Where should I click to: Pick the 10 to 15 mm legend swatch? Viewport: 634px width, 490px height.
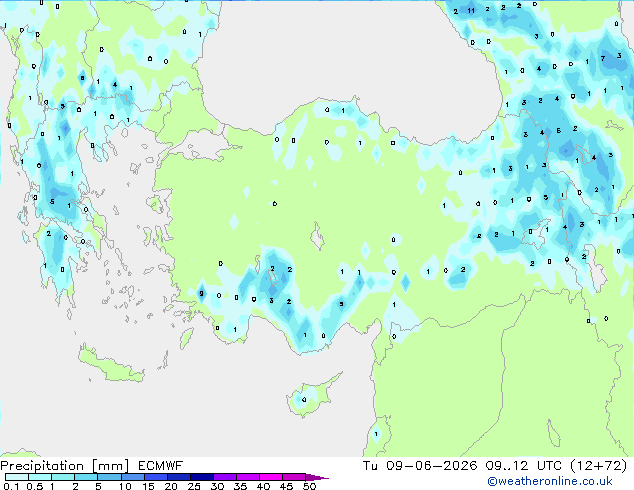click(133, 477)
